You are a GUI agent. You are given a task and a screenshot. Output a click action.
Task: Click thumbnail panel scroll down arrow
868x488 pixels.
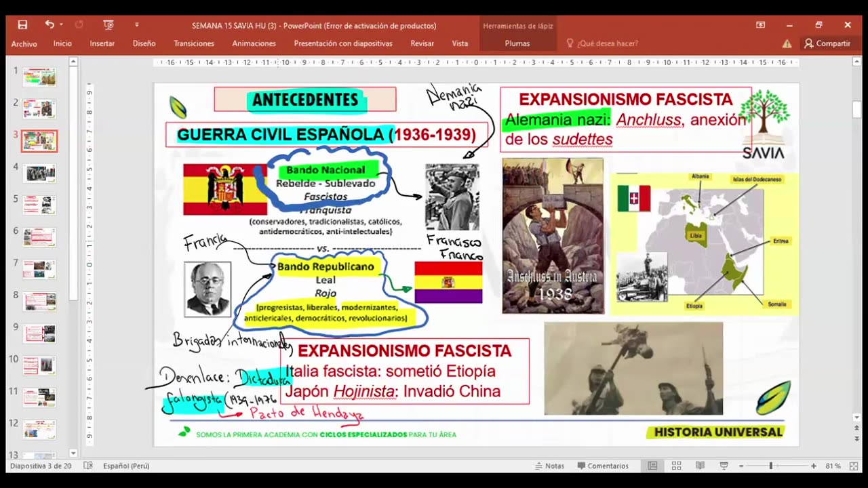click(x=73, y=453)
